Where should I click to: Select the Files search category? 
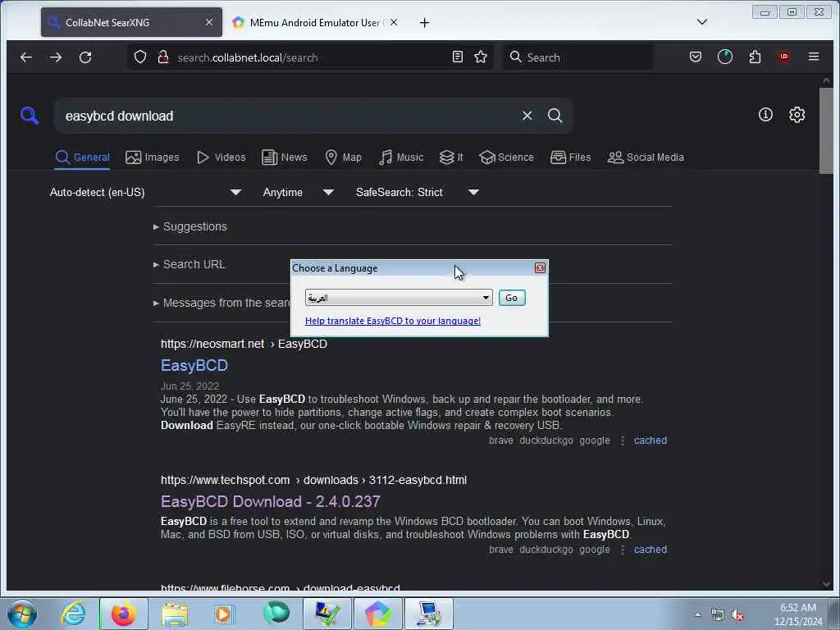coord(571,157)
